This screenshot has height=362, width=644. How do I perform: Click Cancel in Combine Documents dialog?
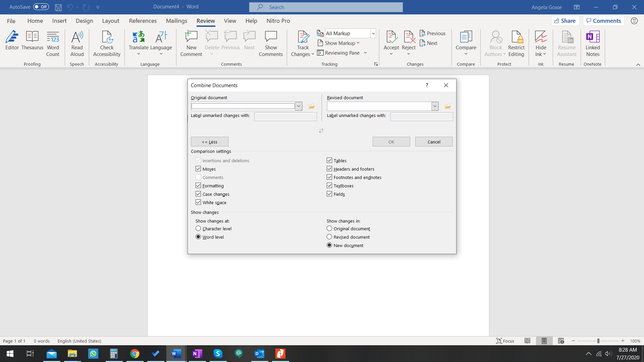434,142
